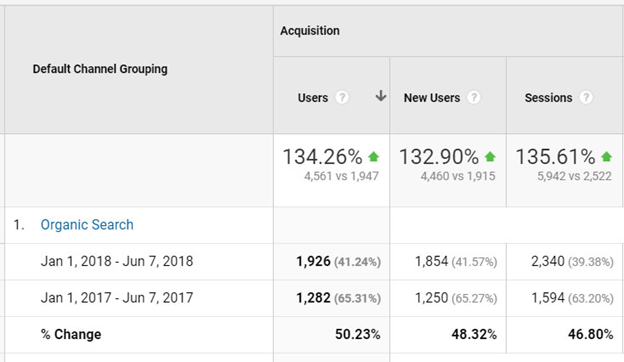
Task: Select the % Change row label
Action: (71, 335)
